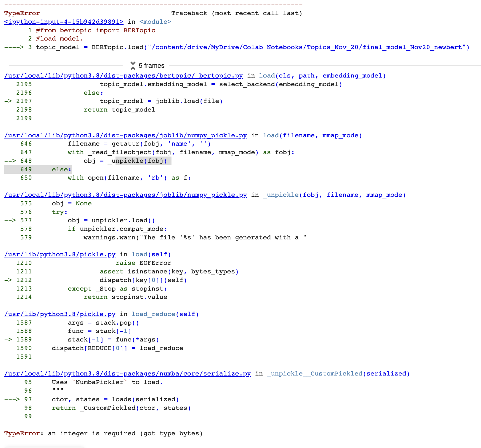
Task: Open bertopic/_bertopic.py file link
Action: [123, 76]
